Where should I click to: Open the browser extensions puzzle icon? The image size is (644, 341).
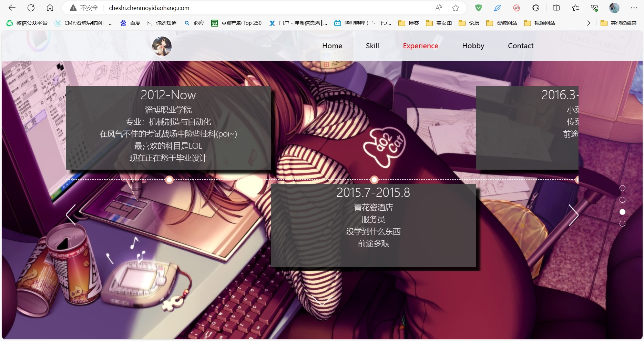point(535,8)
